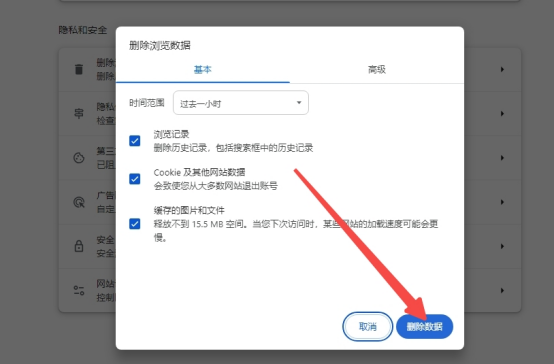
Task: Click the ad privacy icon in background list
Action: point(79,202)
